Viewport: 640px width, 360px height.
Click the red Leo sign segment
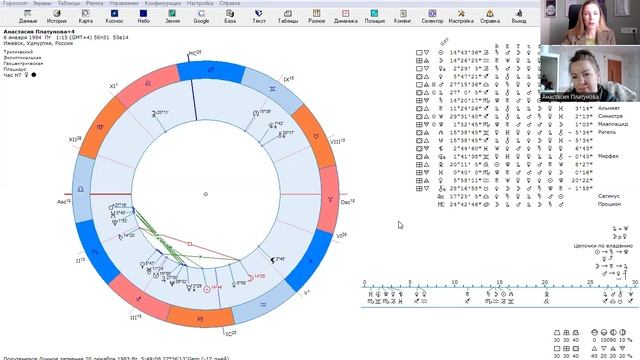coord(147,84)
